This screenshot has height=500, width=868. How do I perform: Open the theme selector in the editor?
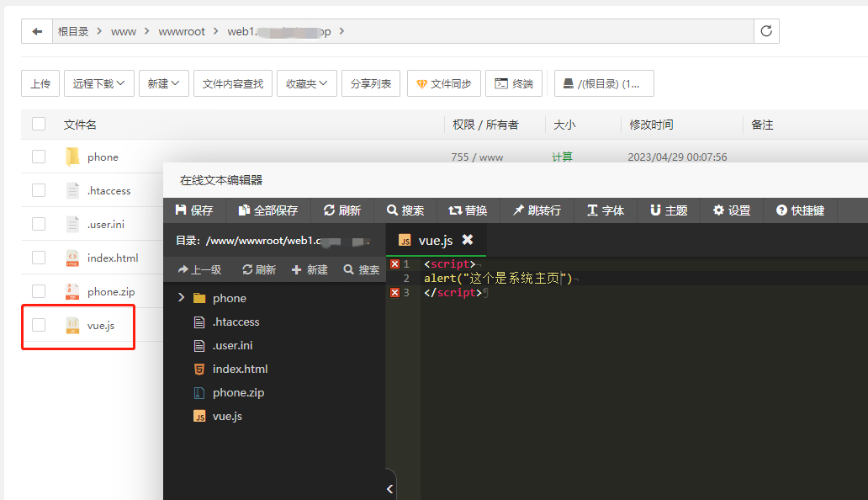tap(668, 210)
